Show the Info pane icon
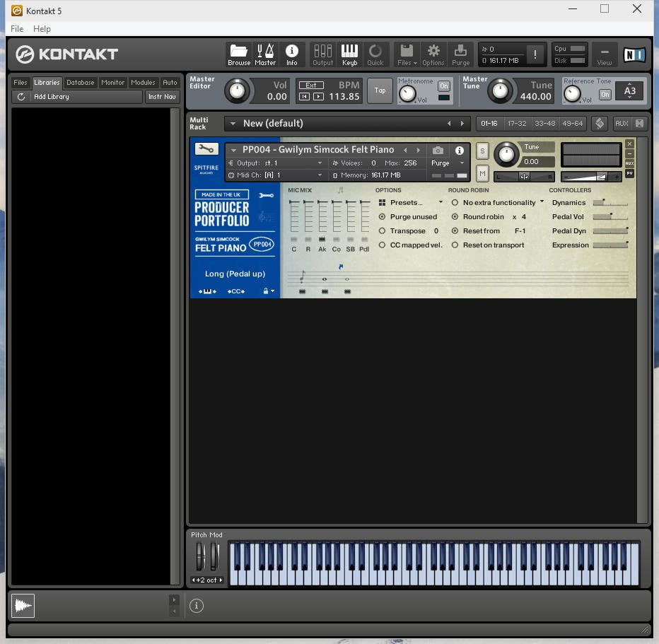Viewport: 659px width, 644px height. tap(292, 54)
